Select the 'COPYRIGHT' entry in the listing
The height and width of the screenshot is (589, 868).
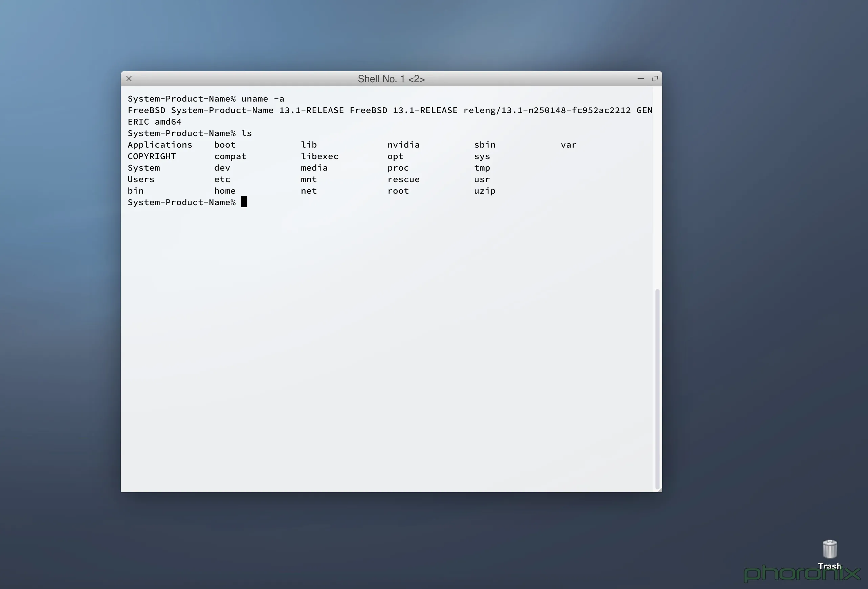(152, 156)
